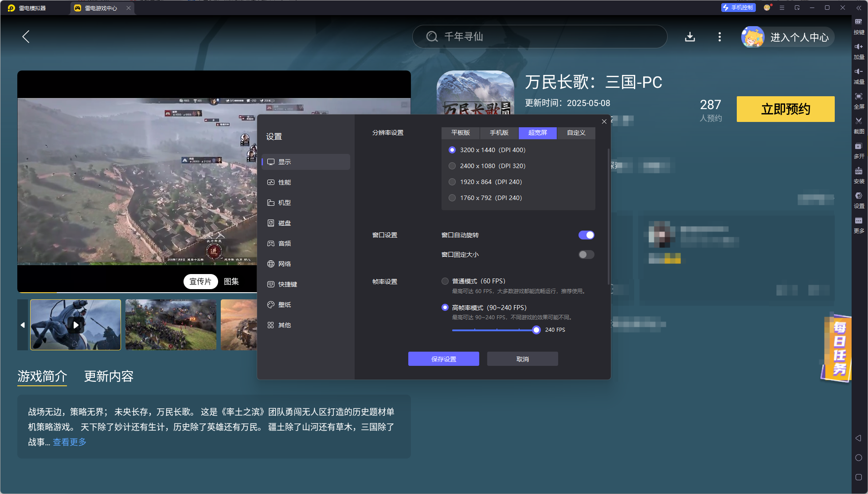Open the 性能 settings panel
This screenshot has height=494, width=868.
(285, 182)
